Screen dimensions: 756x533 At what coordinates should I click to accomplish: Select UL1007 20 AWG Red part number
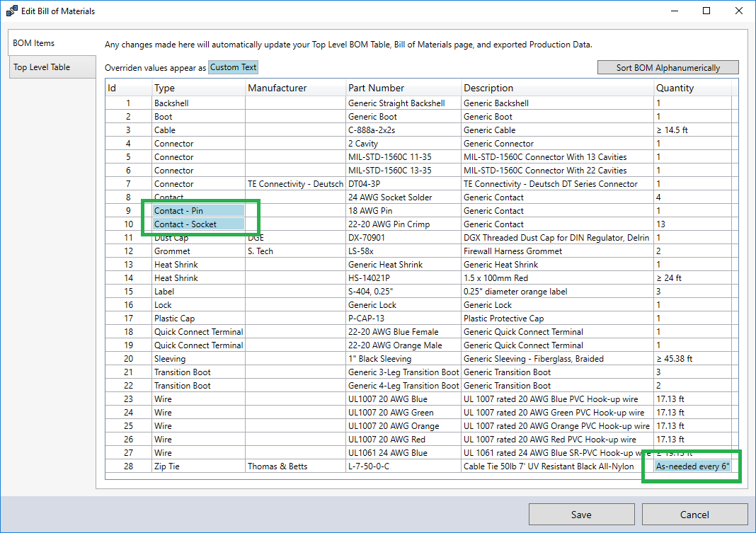(403, 440)
